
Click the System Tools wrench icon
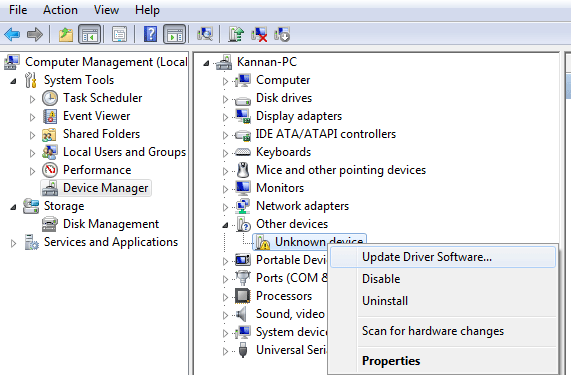tap(31, 80)
